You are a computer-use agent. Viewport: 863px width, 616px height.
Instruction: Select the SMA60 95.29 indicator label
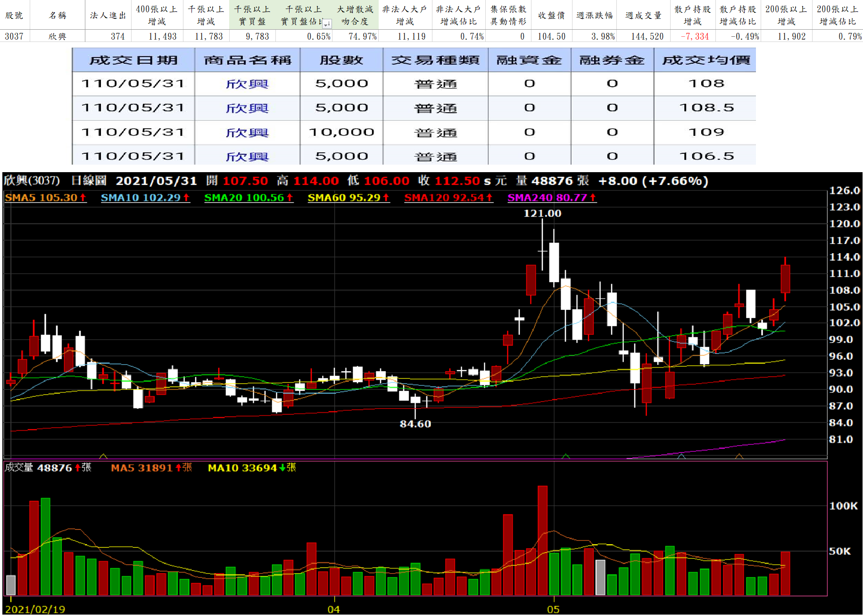tap(349, 198)
